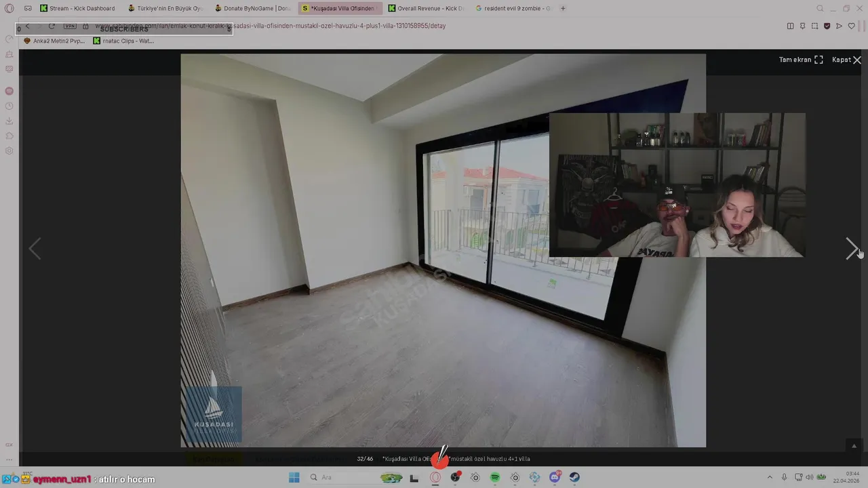868x488 pixels.
Task: Expand the system tray hidden icons
Action: pos(770,477)
